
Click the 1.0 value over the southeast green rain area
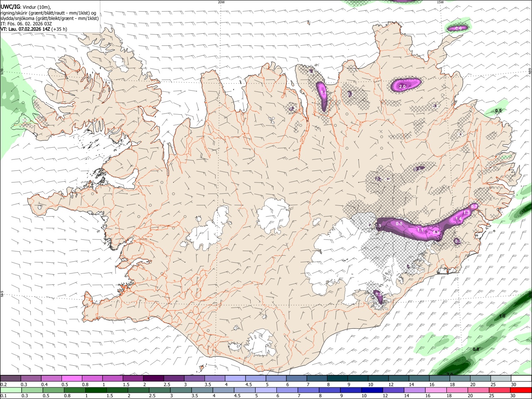[x=502, y=316]
